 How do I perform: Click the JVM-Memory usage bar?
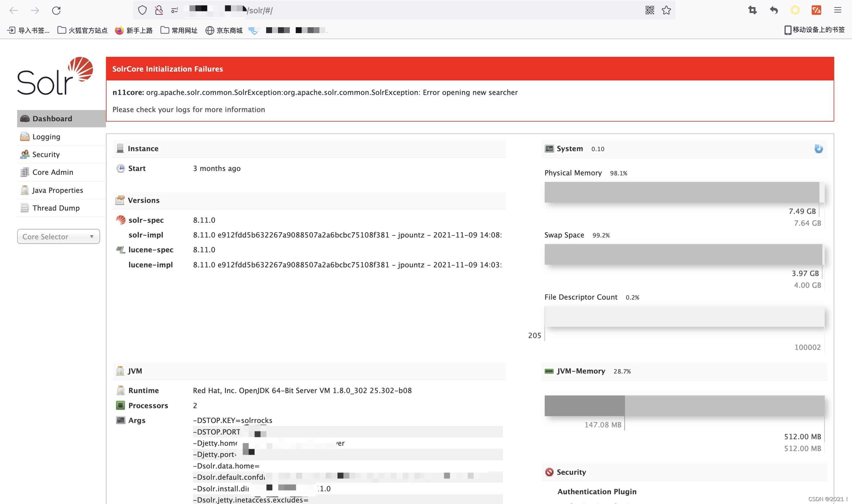pos(684,406)
